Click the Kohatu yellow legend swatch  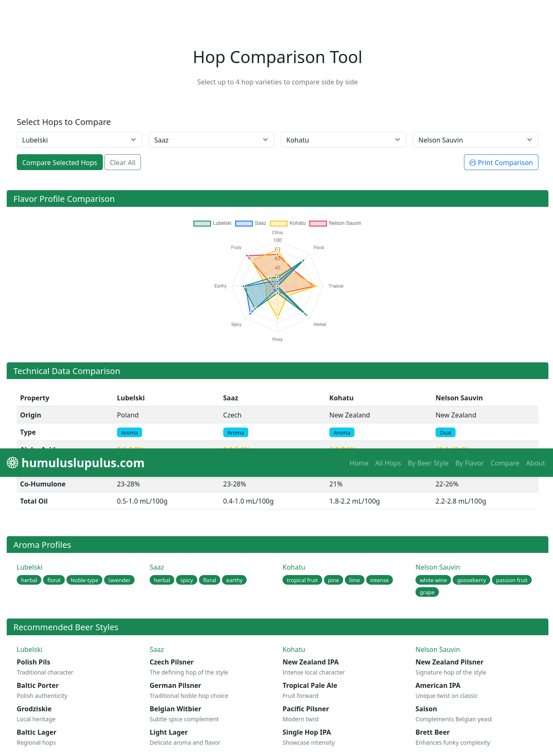[279, 223]
